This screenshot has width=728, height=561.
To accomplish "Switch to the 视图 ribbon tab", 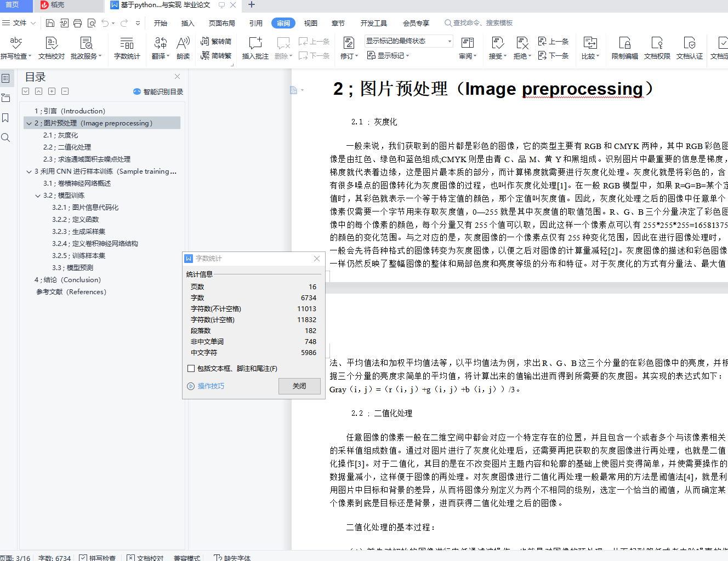I will coord(311,23).
